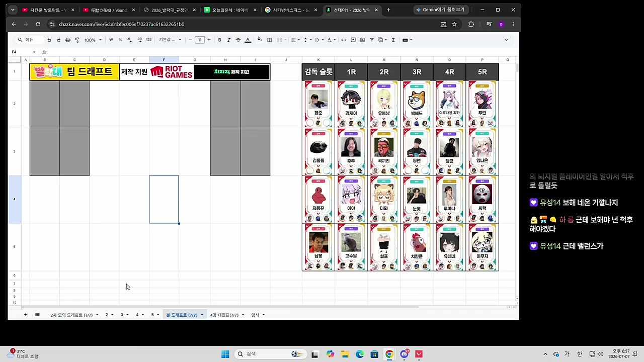Switch to the 양식 sheet tab

[x=255, y=315]
